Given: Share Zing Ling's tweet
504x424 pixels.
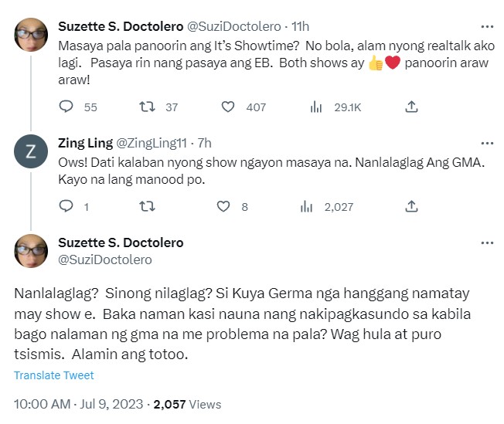Looking at the screenshot, I should (x=412, y=206).
